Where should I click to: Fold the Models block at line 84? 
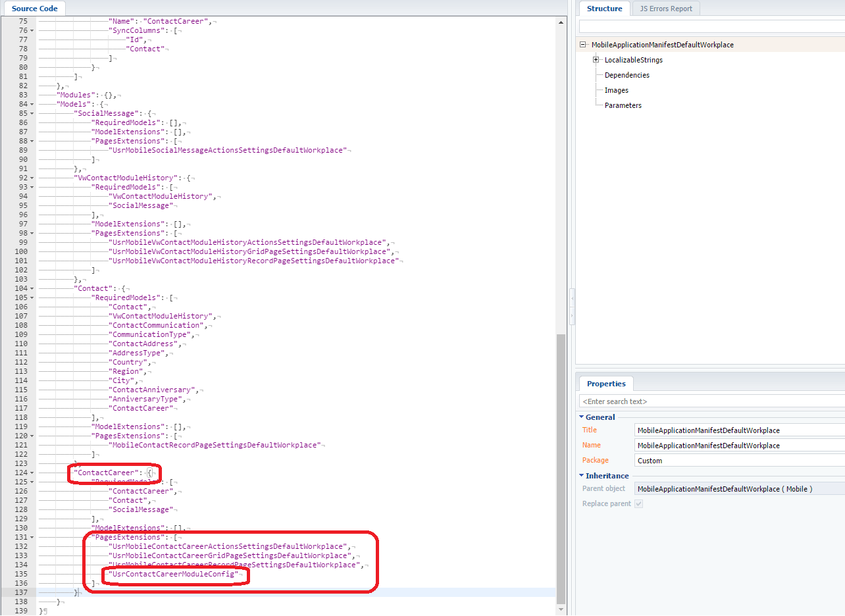pyautogui.click(x=32, y=104)
